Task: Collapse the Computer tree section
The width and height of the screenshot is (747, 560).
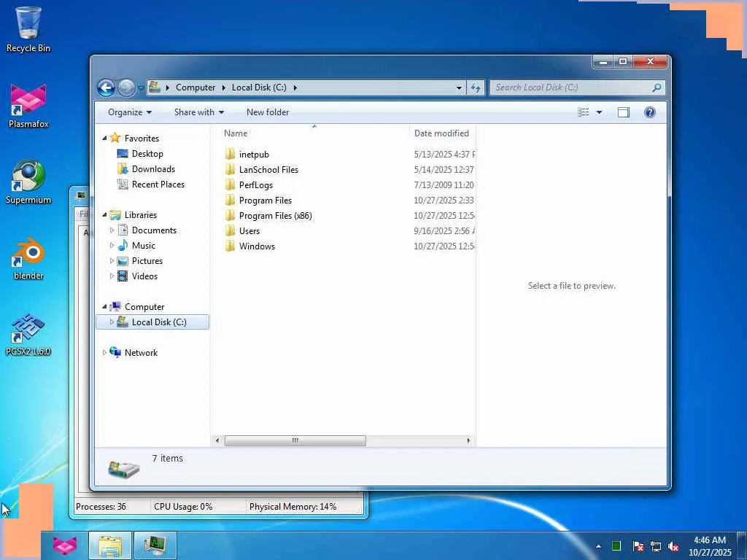Action: click(x=104, y=307)
